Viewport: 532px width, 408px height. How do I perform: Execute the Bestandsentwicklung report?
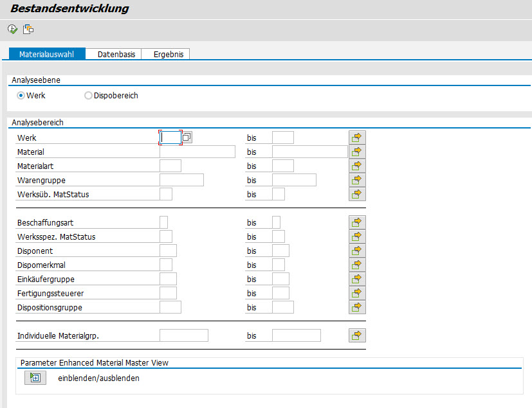(x=11, y=28)
